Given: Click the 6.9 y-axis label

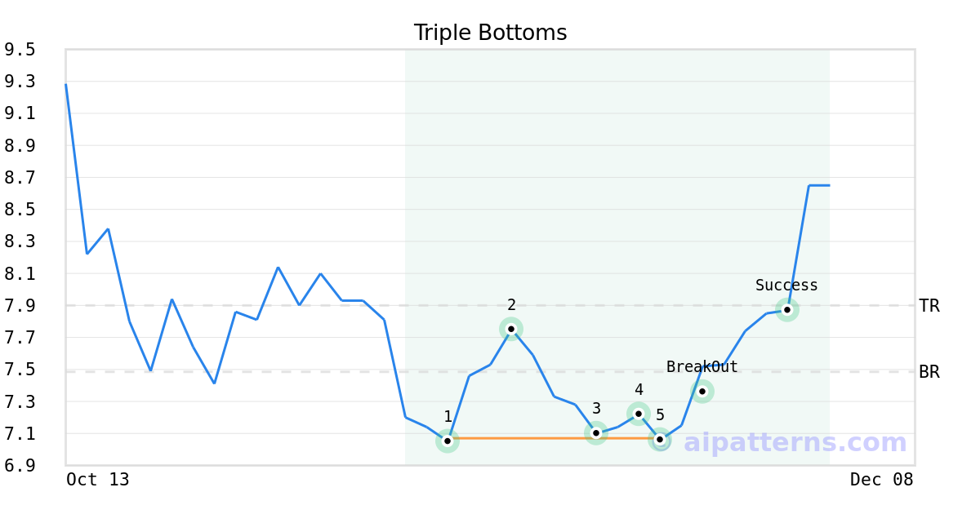Looking at the screenshot, I should (x=20, y=466).
